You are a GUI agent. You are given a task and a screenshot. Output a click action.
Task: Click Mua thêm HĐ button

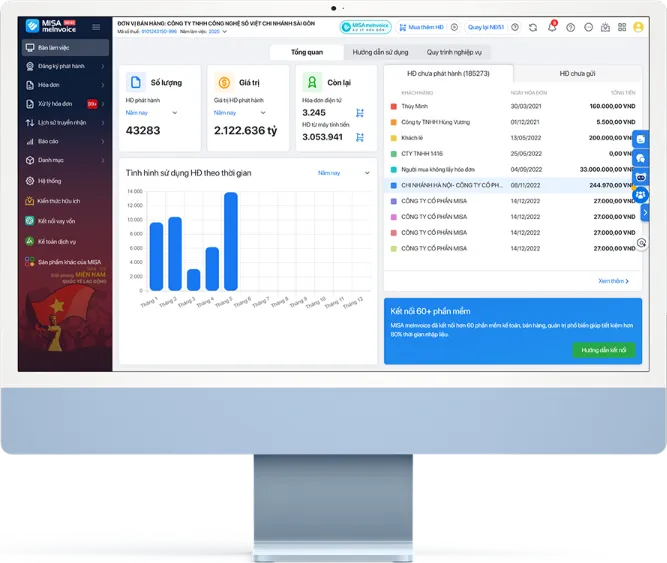point(422,27)
